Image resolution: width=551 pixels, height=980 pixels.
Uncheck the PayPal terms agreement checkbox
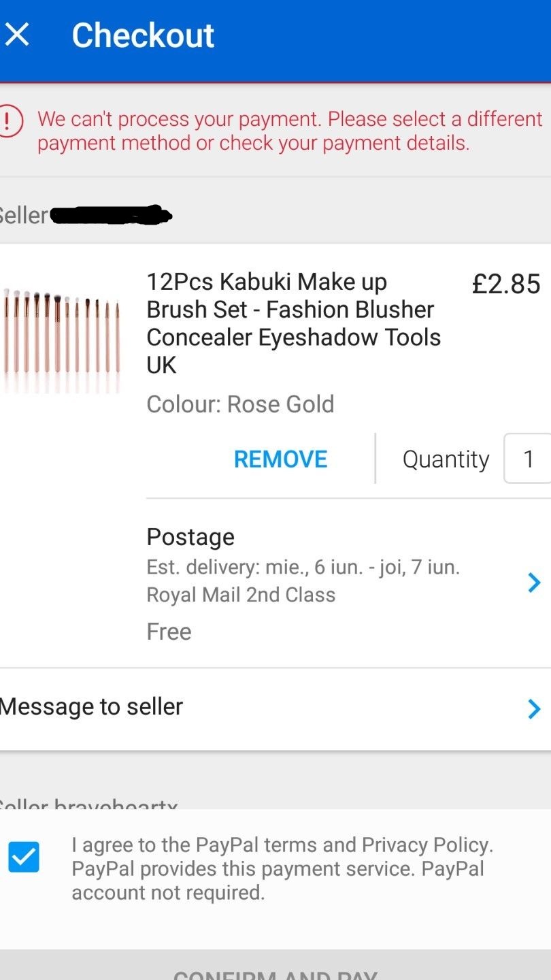pos(24,857)
